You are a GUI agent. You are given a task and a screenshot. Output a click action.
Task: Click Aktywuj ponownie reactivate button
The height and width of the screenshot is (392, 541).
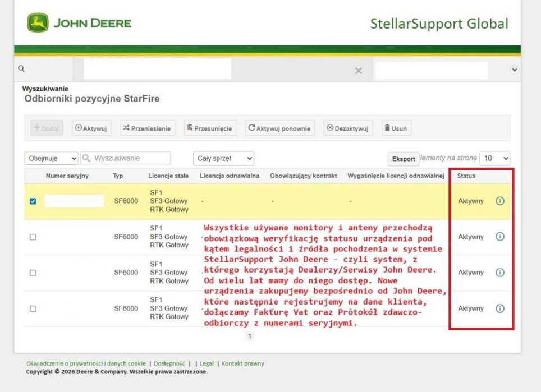(x=280, y=128)
